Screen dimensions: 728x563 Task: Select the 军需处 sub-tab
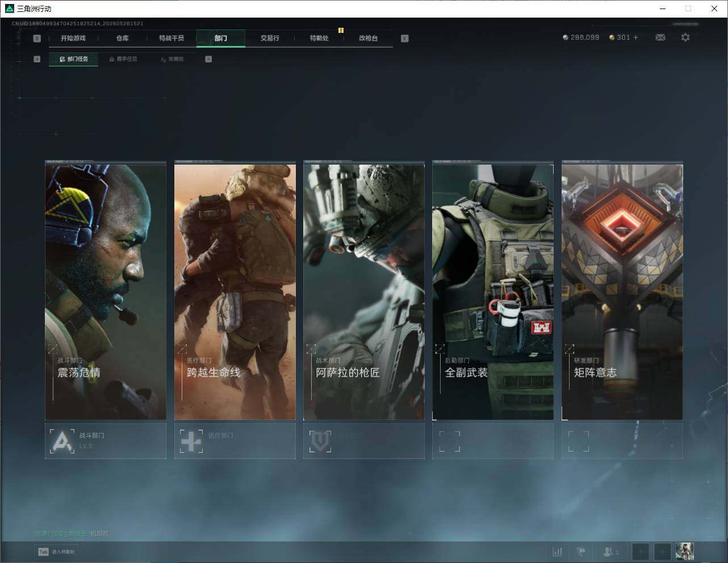(172, 59)
